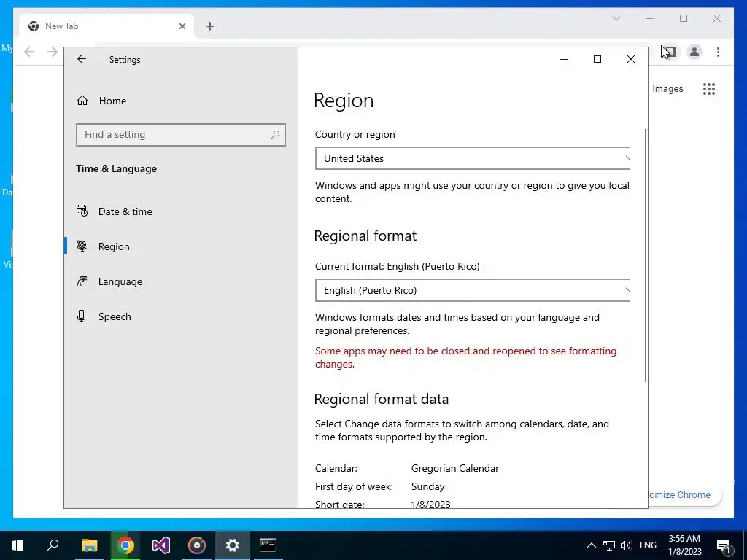The image size is (747, 560).
Task: Select the Region item in the sidebar
Action: tap(181, 246)
